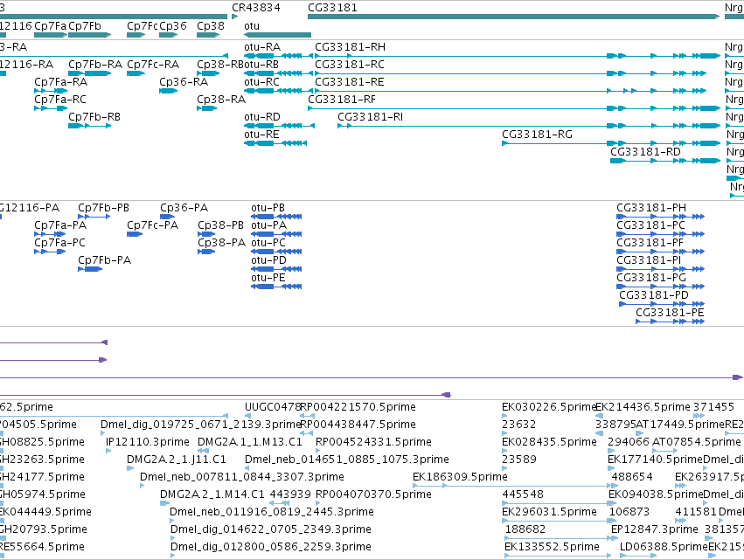
Task: Click the otu-RC transcript label
Action: pyautogui.click(x=261, y=82)
